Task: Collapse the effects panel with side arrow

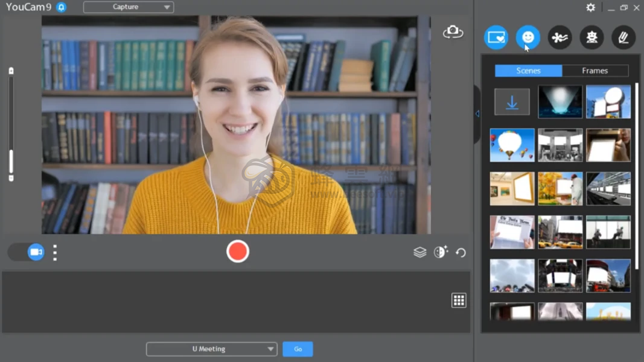Action: pyautogui.click(x=477, y=113)
